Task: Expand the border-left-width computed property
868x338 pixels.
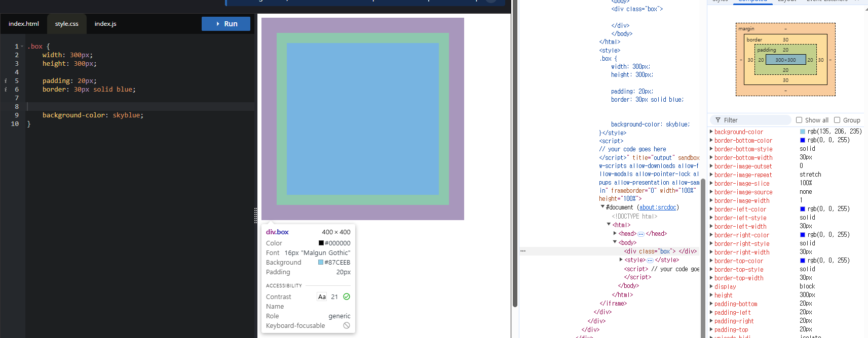Action: click(x=711, y=226)
